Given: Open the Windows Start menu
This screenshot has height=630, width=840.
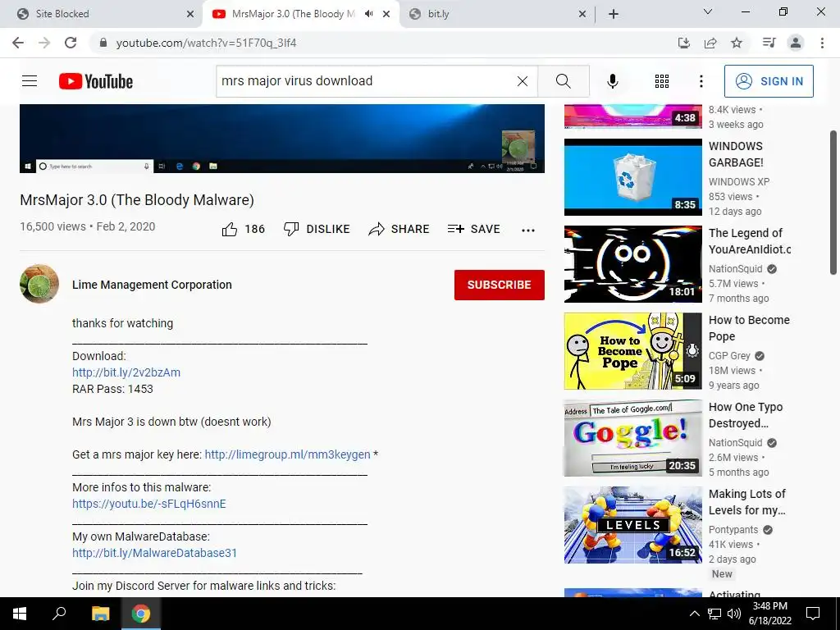Looking at the screenshot, I should tap(20, 614).
